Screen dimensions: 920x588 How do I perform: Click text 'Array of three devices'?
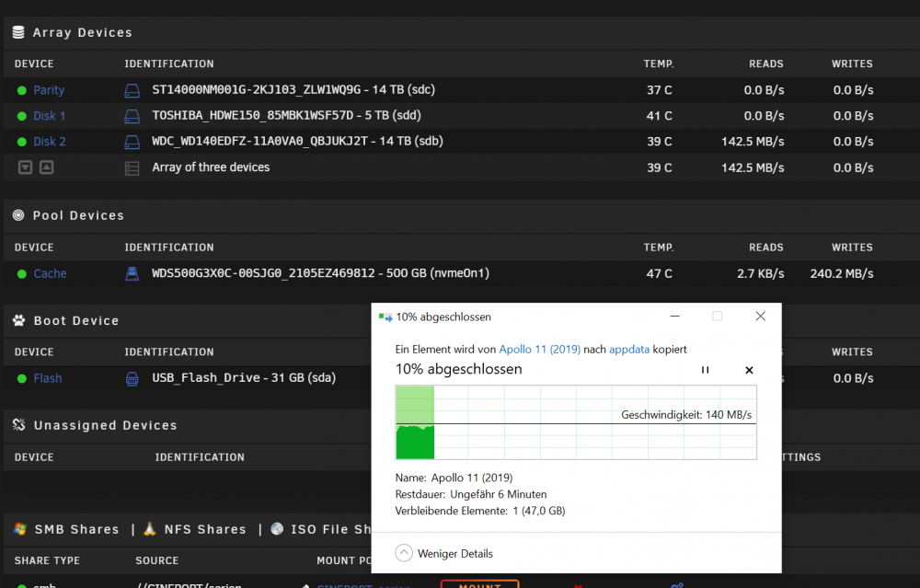(x=211, y=167)
